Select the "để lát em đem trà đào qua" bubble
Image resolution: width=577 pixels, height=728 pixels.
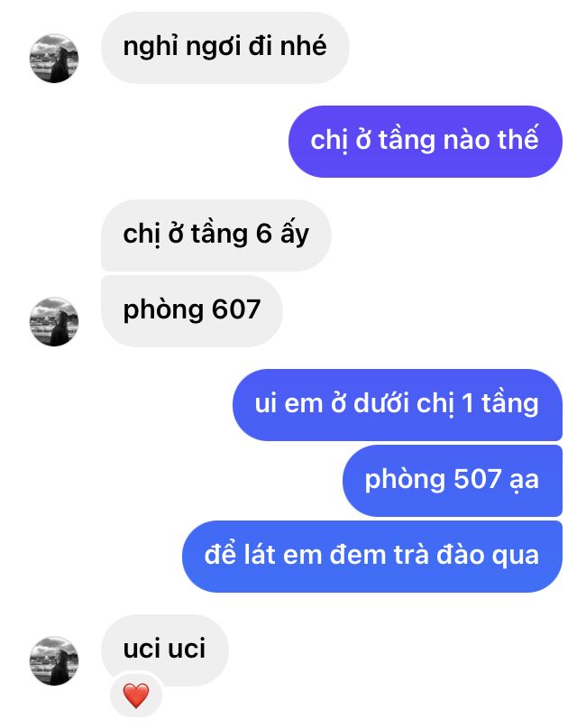(372, 557)
